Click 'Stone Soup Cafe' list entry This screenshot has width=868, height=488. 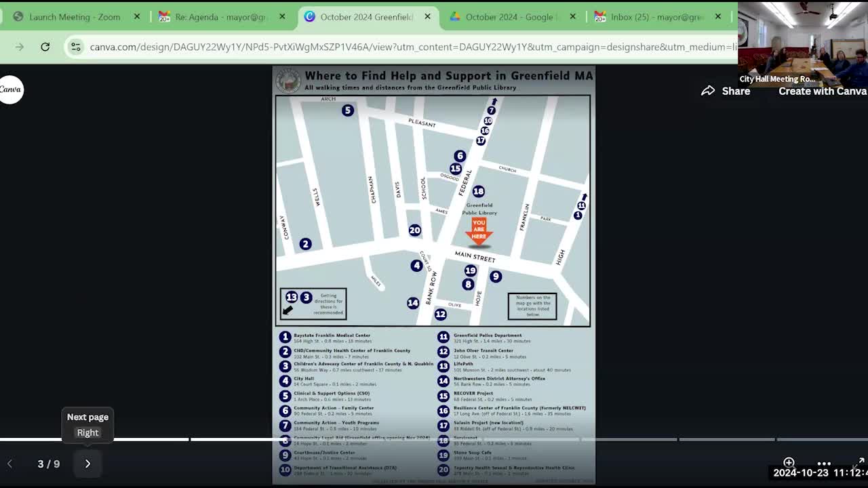[473, 452]
